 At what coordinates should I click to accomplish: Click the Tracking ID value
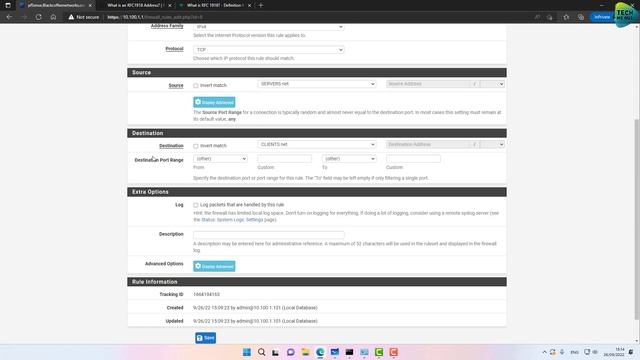206,294
